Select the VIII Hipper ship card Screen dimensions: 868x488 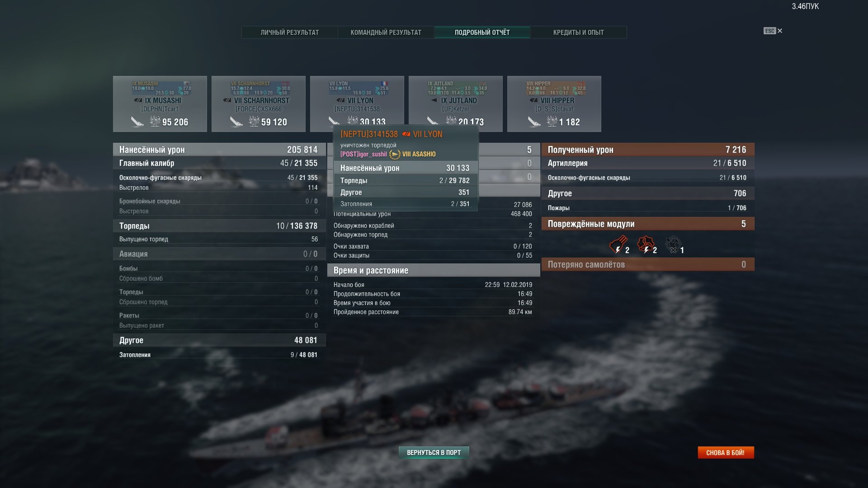554,104
